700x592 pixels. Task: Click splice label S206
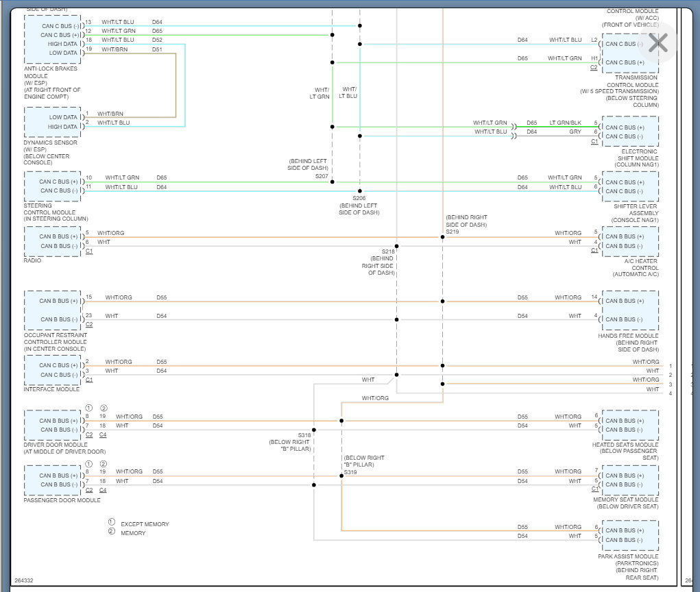tap(359, 198)
